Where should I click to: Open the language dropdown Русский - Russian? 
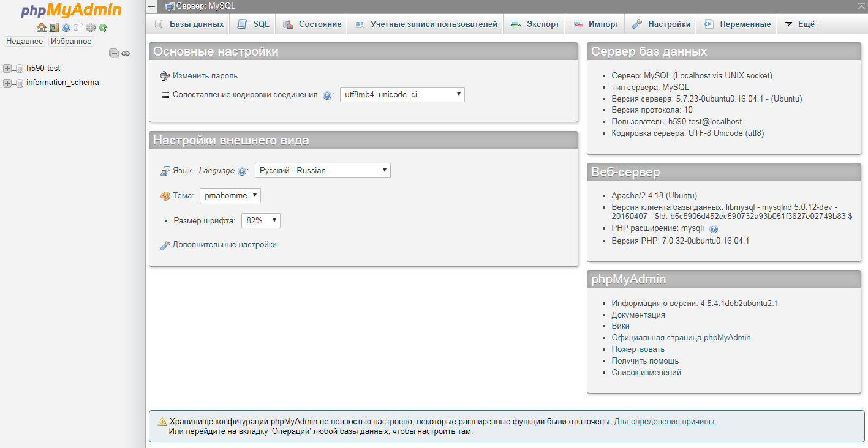coord(323,171)
